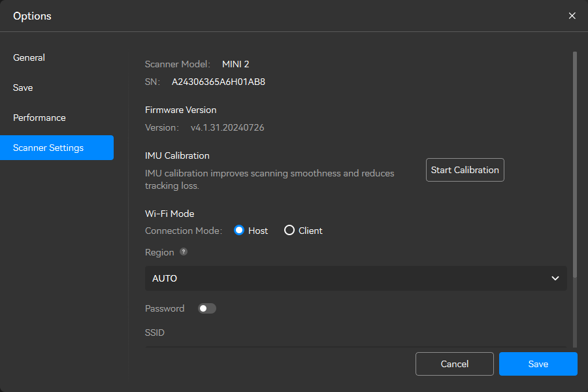
Task: Click the chevron arrow in the Region box
Action: tap(555, 278)
